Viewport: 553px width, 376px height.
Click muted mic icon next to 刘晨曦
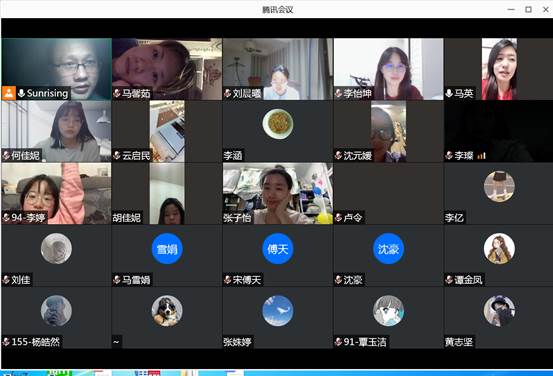227,93
